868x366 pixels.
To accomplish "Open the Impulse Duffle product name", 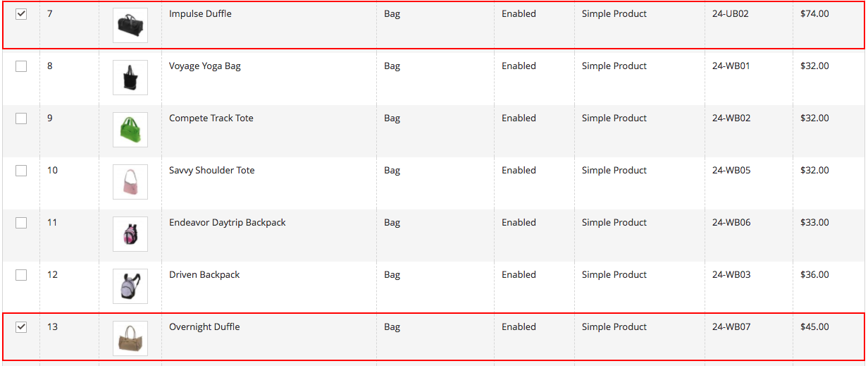I will (200, 14).
